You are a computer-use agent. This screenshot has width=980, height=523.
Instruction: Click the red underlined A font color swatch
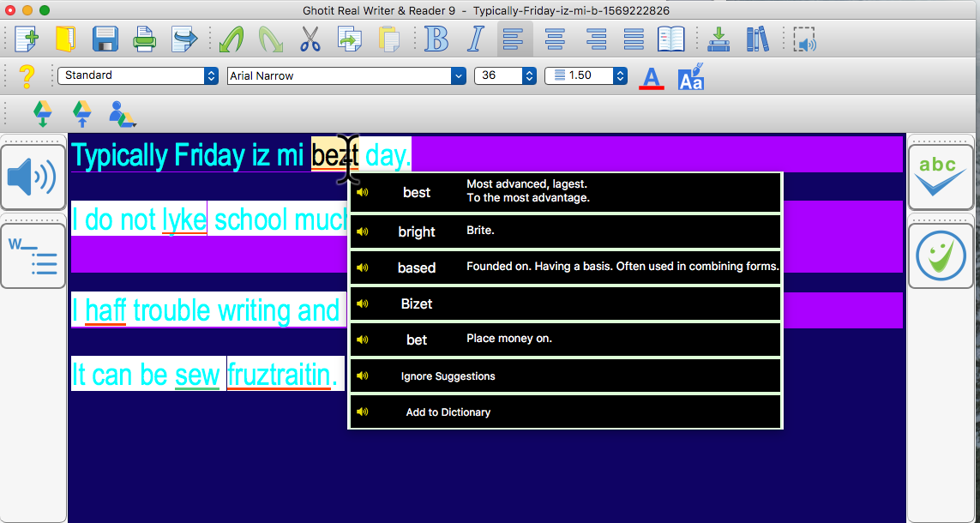tap(651, 76)
